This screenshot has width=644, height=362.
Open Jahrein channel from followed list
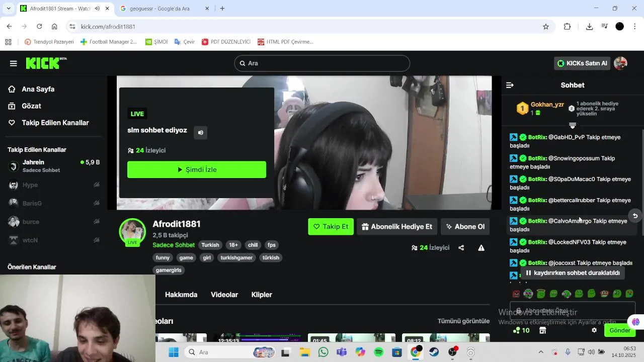coord(54,166)
